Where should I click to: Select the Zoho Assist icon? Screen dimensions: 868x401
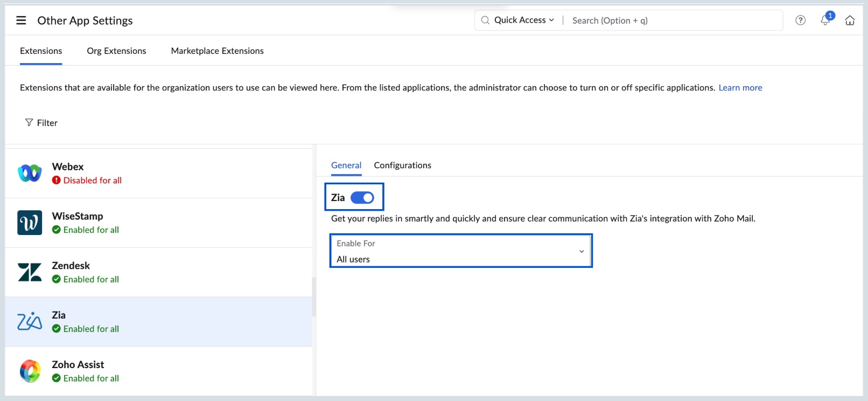30,371
